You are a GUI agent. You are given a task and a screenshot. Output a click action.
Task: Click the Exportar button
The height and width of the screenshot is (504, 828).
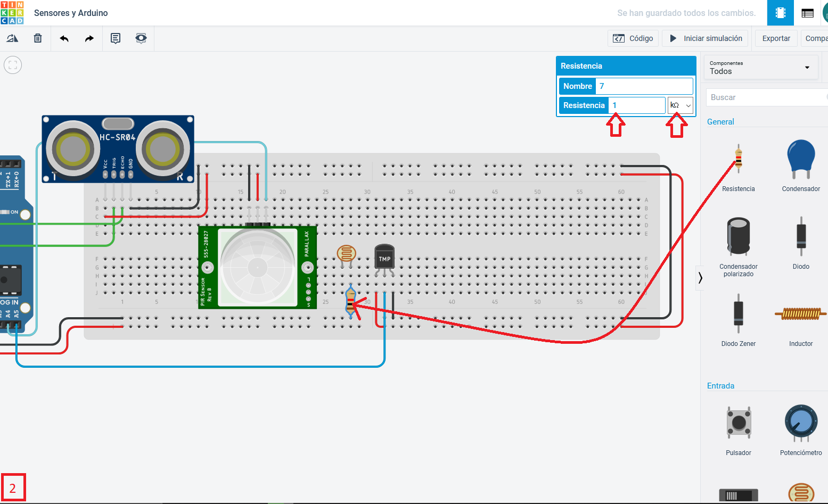[x=775, y=38]
